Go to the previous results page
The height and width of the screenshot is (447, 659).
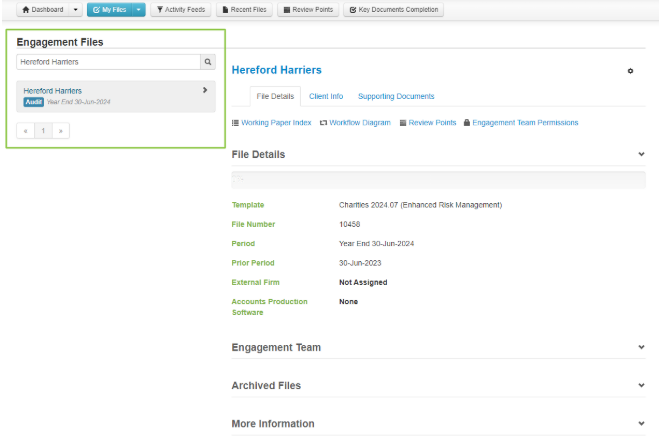point(25,131)
